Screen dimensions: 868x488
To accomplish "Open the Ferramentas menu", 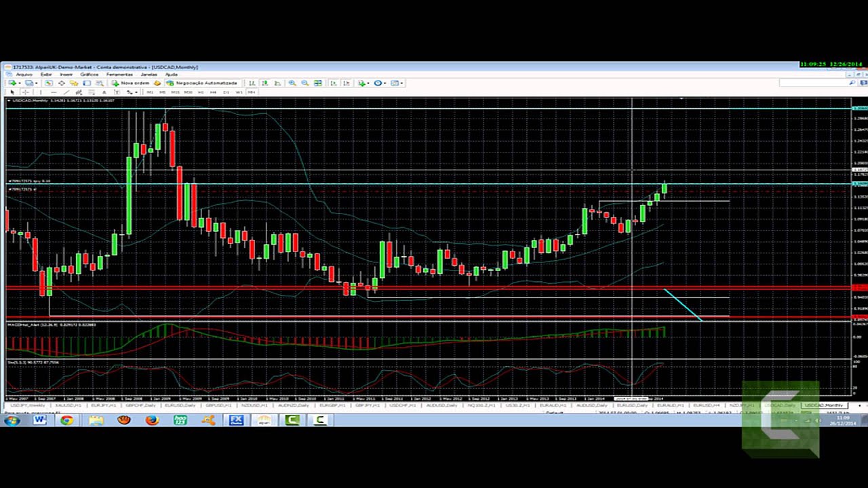I will click(119, 74).
